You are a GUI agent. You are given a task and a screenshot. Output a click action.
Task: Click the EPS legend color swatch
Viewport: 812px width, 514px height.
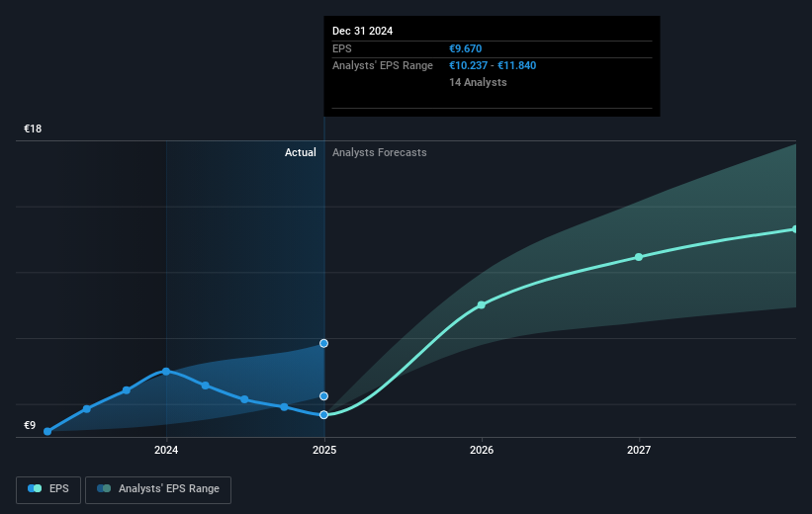click(35, 488)
